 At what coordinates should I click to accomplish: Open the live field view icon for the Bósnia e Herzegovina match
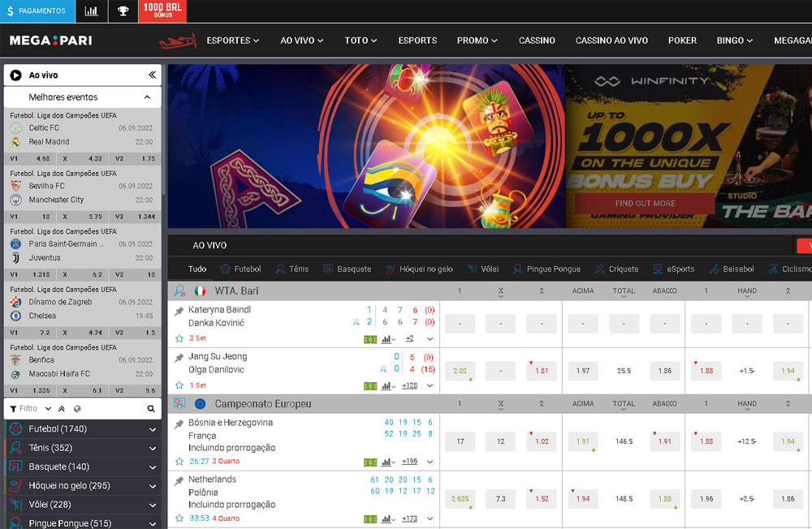[x=370, y=462]
